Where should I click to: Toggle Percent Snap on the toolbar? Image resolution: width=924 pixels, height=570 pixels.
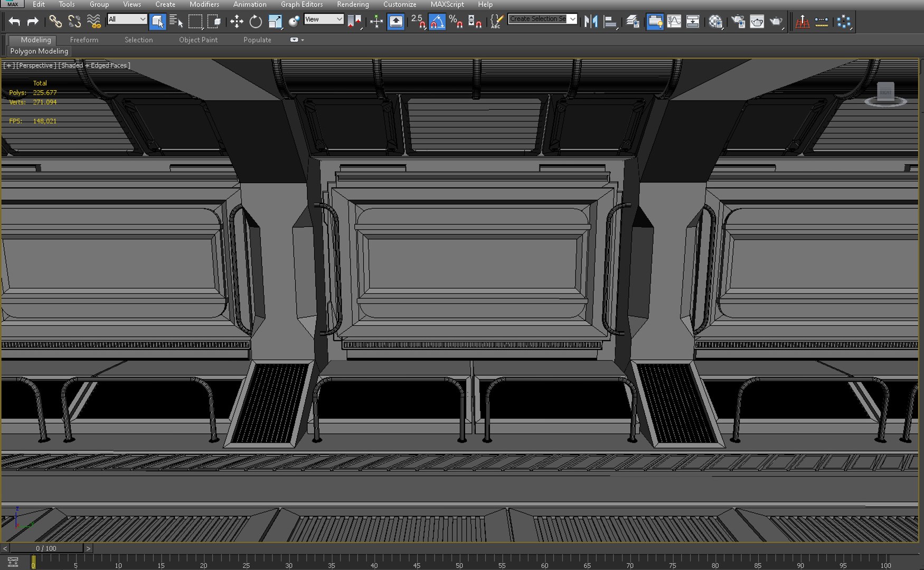click(x=456, y=22)
